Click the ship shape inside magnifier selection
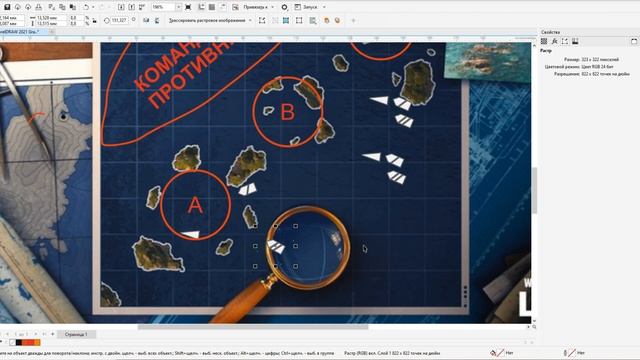The image size is (640, 360). (x=276, y=247)
